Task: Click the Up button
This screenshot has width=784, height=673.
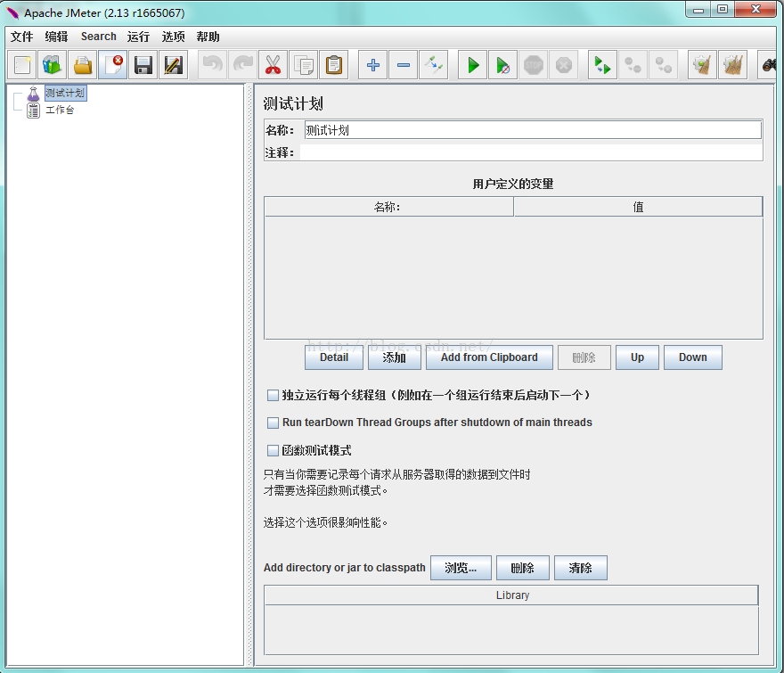Action: pyautogui.click(x=638, y=357)
